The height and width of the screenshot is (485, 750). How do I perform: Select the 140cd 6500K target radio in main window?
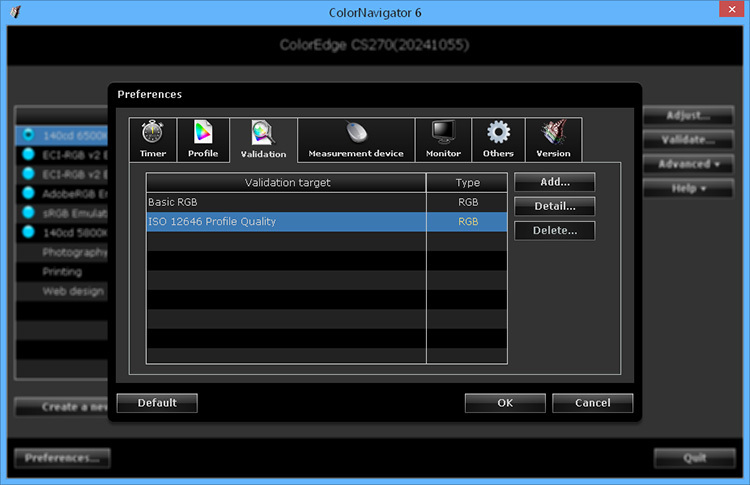click(x=29, y=135)
